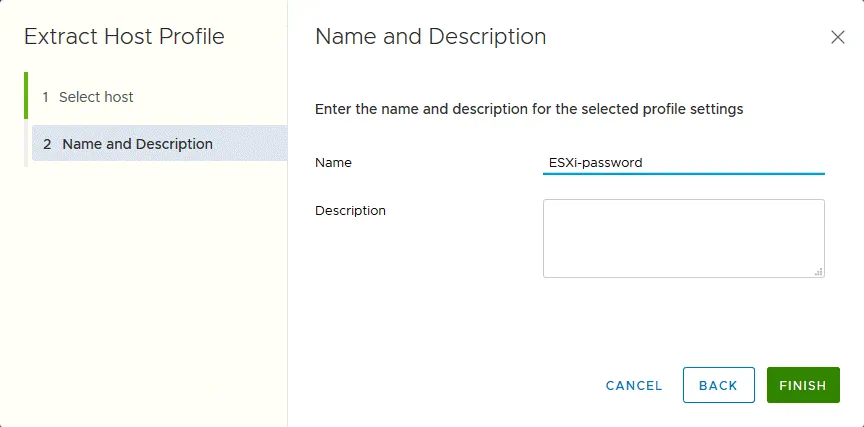Click Finish to extract the profile
Screen dimensions: 864x427
coord(802,385)
